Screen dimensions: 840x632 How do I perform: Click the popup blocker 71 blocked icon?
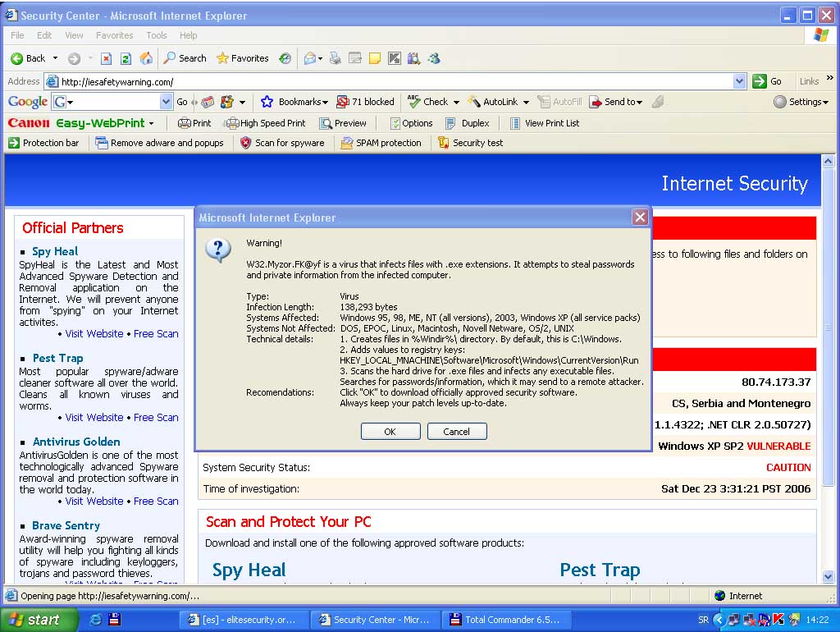pos(342,102)
